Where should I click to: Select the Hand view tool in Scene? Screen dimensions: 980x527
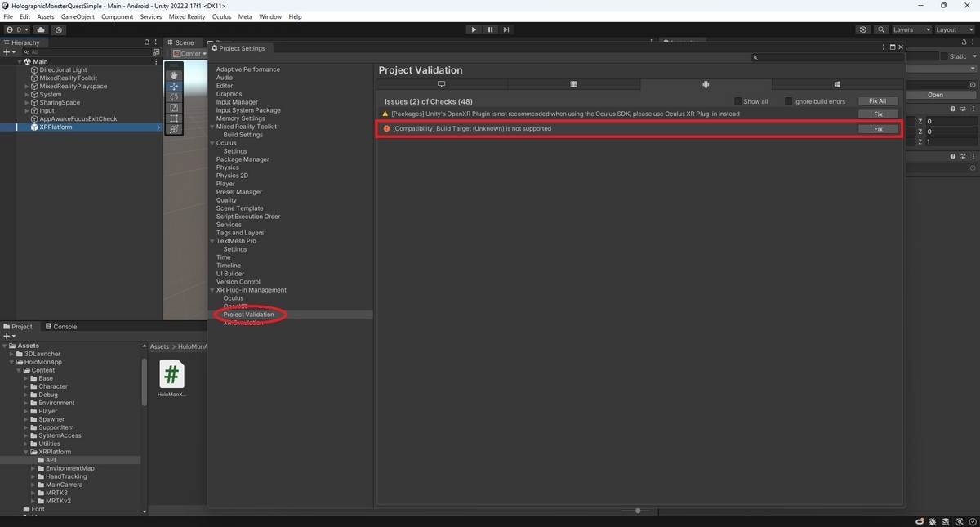174,75
